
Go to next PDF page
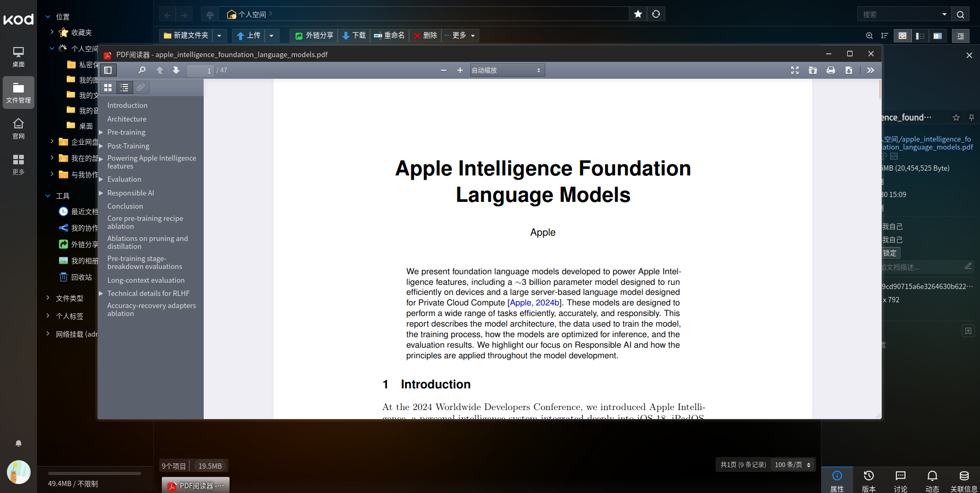[x=176, y=70]
